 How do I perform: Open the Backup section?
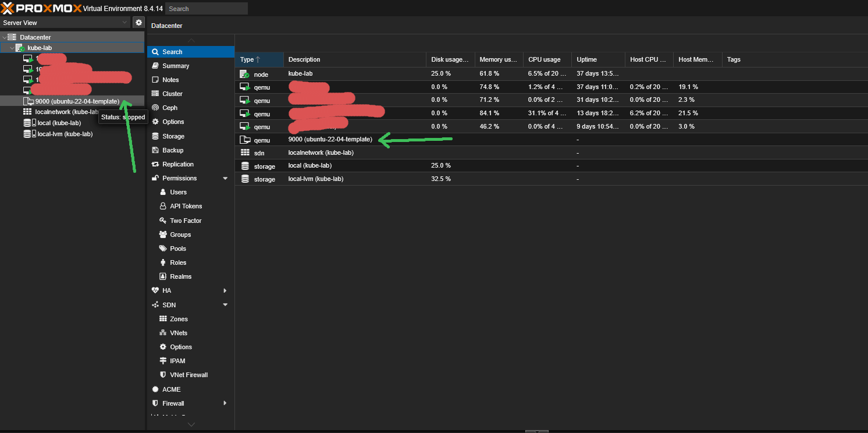click(x=173, y=150)
